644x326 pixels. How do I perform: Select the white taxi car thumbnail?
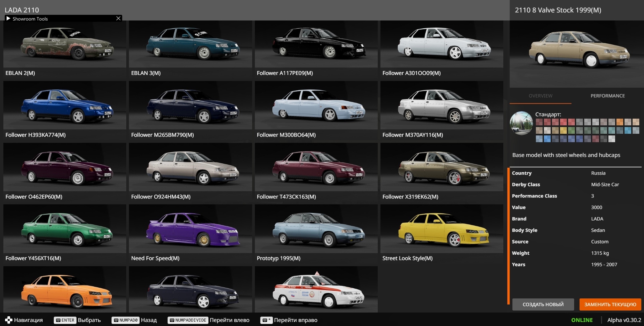(x=316, y=289)
